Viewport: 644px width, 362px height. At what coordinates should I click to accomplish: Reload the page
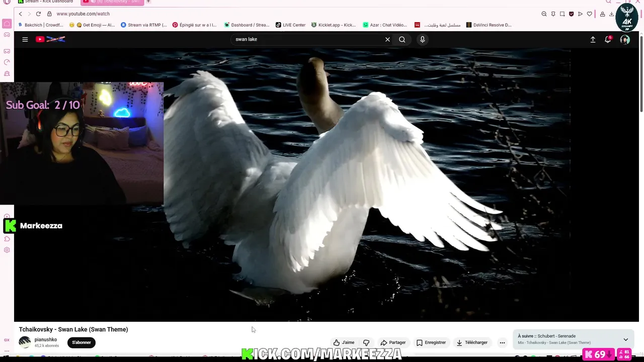pos(38,14)
